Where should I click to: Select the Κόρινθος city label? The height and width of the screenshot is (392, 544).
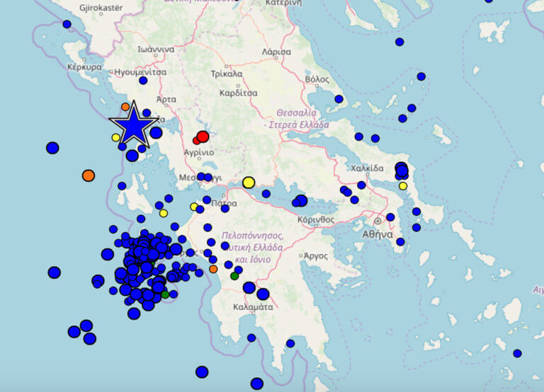click(x=316, y=219)
